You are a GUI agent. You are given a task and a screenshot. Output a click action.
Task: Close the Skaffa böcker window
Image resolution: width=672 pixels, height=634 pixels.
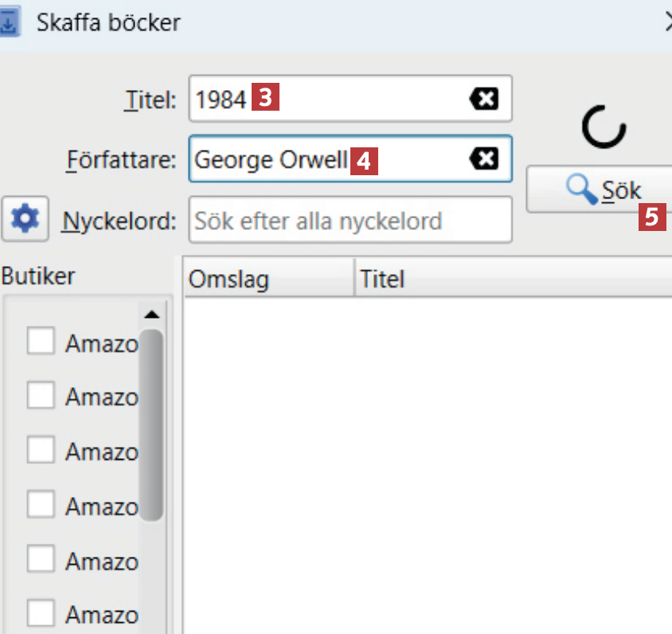[x=669, y=22]
